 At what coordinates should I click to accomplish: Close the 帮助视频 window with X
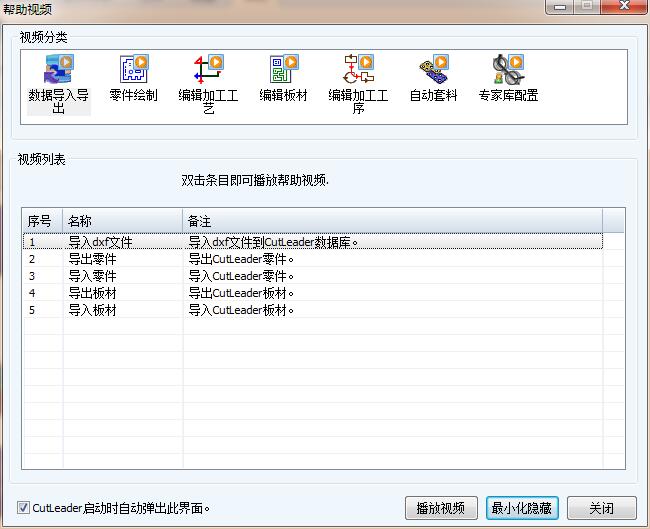(x=624, y=5)
